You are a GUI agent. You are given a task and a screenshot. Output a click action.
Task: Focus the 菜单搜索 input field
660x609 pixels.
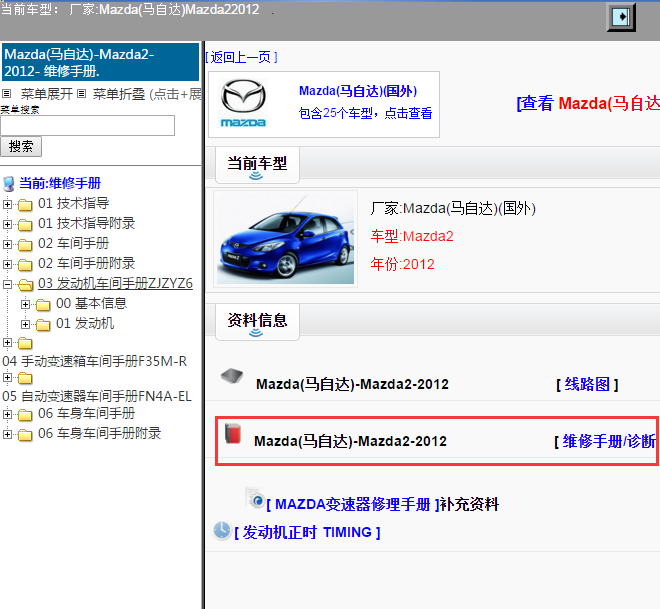coord(88,125)
